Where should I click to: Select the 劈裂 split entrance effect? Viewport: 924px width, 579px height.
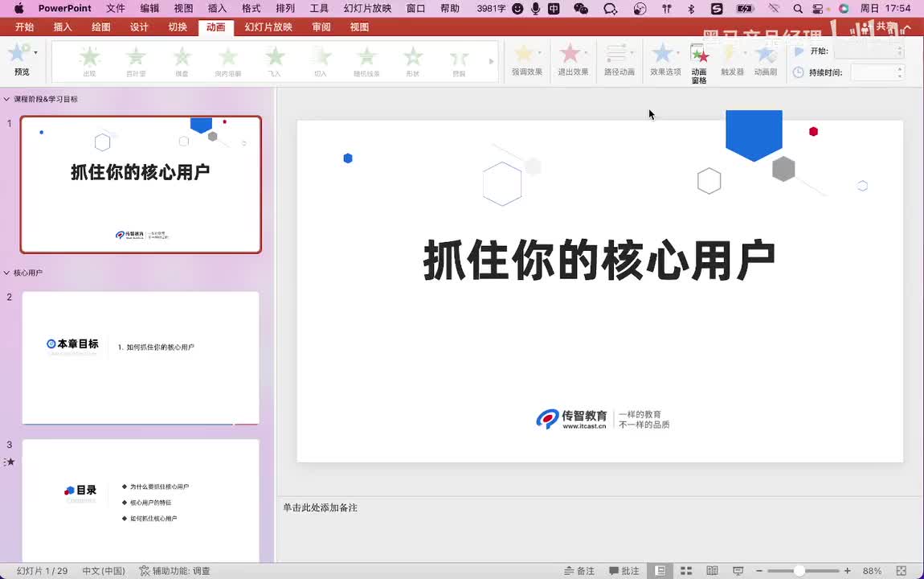(x=459, y=61)
